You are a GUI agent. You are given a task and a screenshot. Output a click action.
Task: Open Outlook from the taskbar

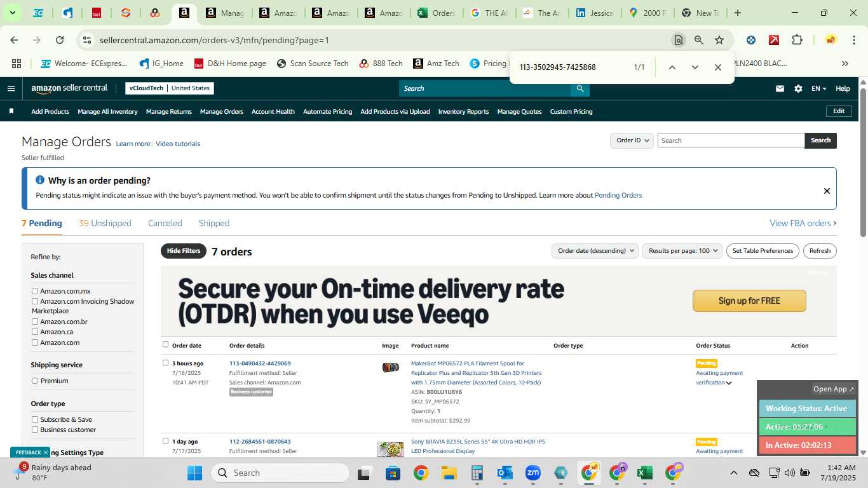(x=505, y=473)
